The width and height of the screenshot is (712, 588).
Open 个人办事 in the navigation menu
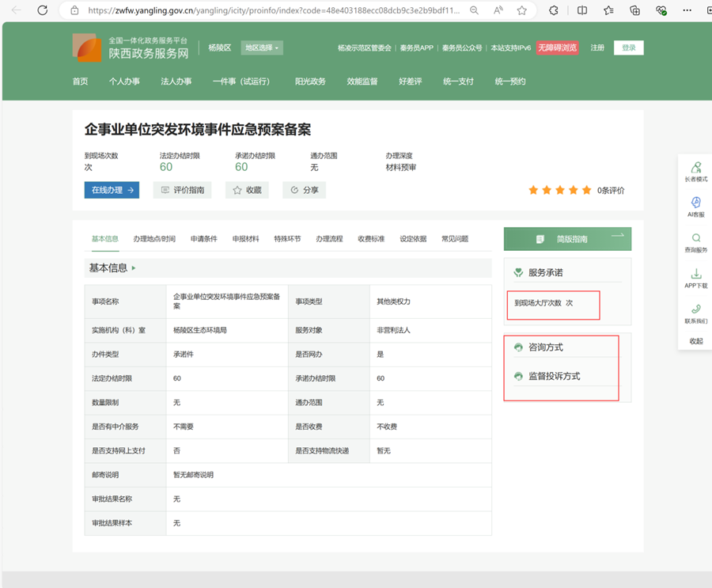tap(124, 82)
